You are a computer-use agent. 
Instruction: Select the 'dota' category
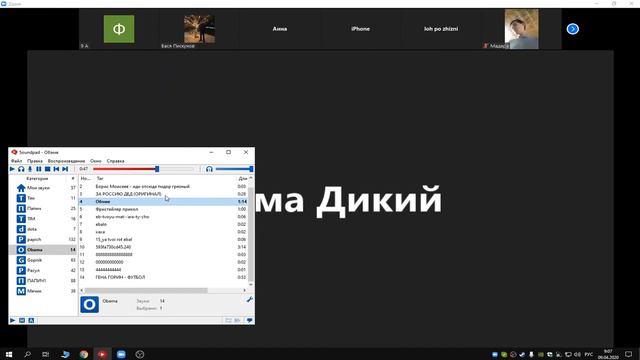[43, 229]
